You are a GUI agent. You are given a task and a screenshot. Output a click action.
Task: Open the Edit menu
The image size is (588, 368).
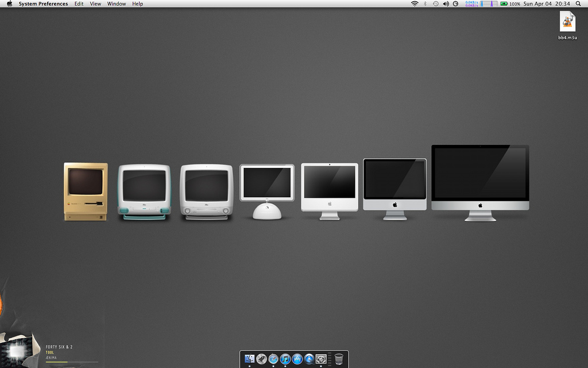[79, 4]
